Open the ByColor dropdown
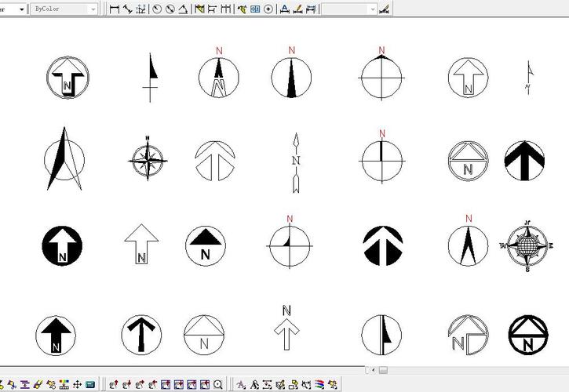 pyautogui.click(x=93, y=9)
